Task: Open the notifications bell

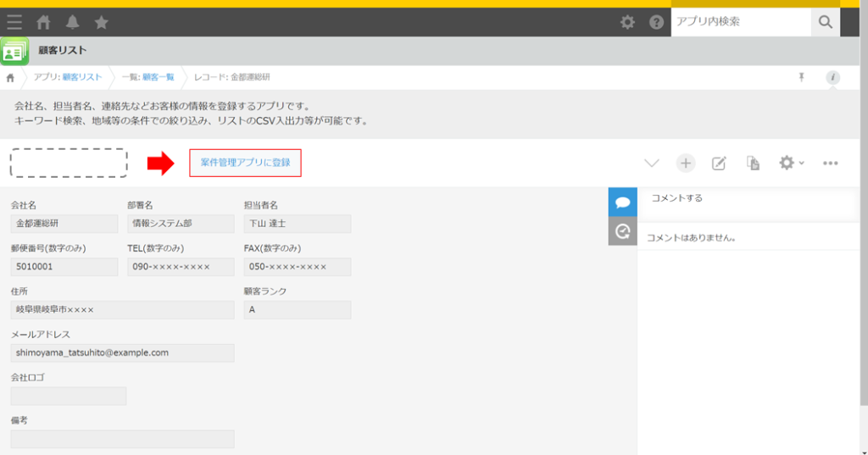Action: pyautogui.click(x=73, y=22)
